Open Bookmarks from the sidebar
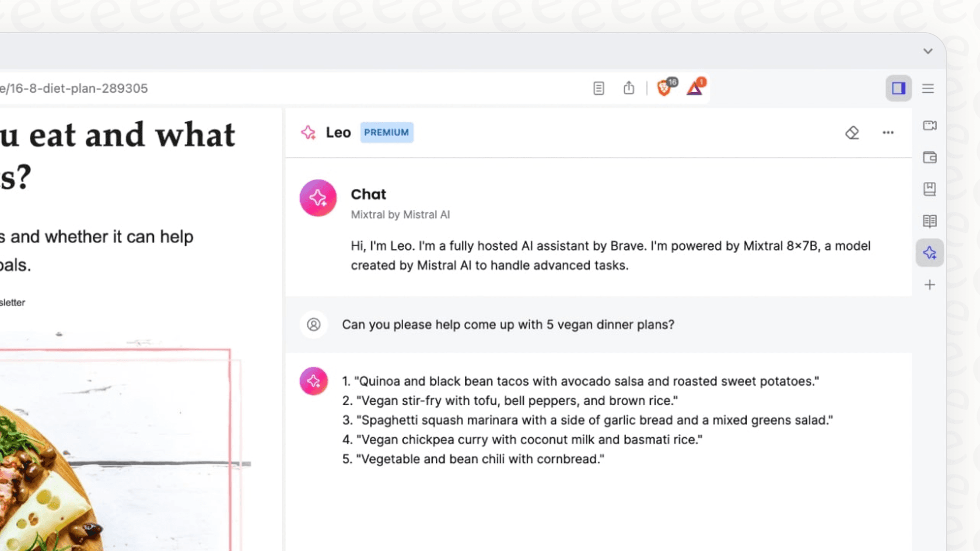 [929, 189]
